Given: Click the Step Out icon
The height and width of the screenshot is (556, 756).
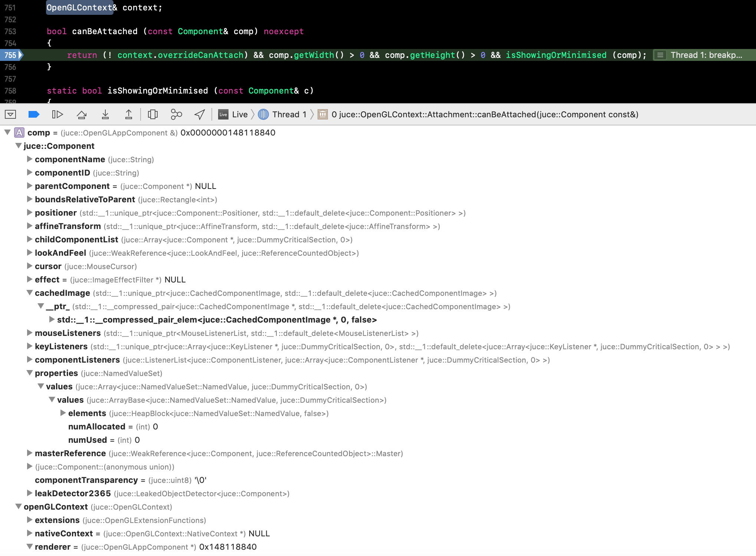Looking at the screenshot, I should 129,114.
